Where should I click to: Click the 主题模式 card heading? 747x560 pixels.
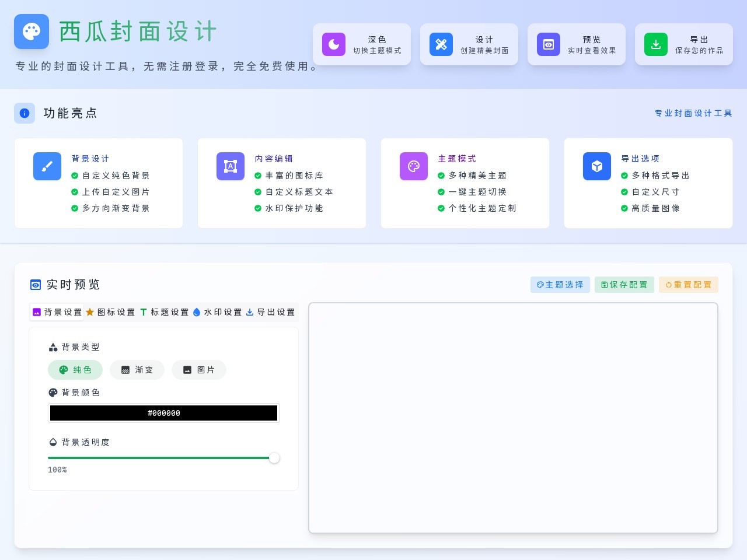(457, 159)
